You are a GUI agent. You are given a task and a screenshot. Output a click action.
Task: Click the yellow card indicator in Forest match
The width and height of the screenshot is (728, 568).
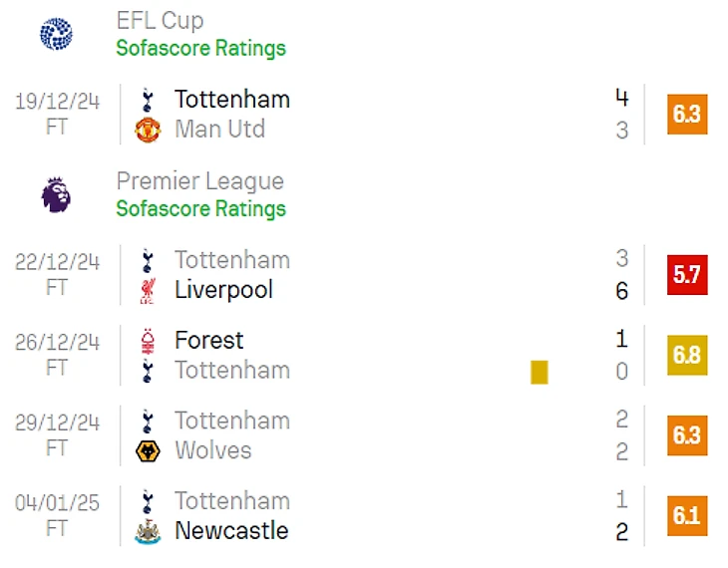pos(540,372)
